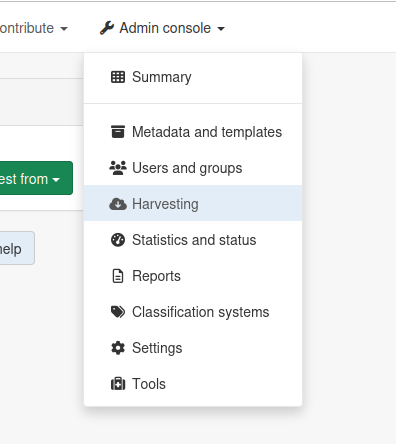Click the gauge icon for Statistics and status
396x444 pixels.
(118, 240)
